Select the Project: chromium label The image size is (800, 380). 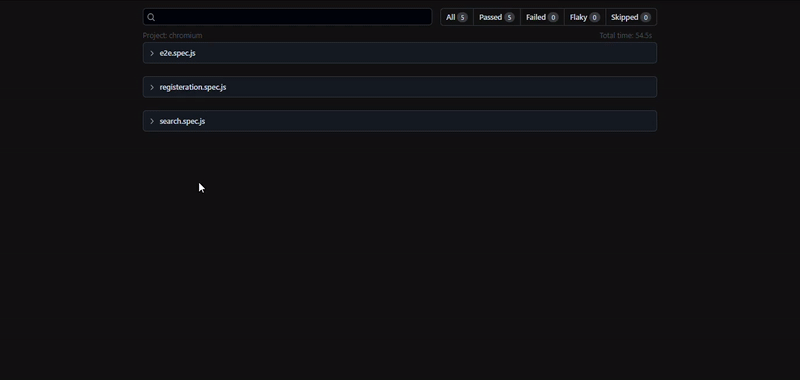172,35
